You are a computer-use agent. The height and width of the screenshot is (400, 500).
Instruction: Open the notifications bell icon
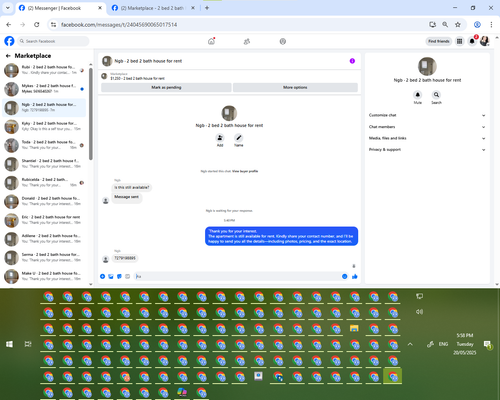(x=472, y=41)
